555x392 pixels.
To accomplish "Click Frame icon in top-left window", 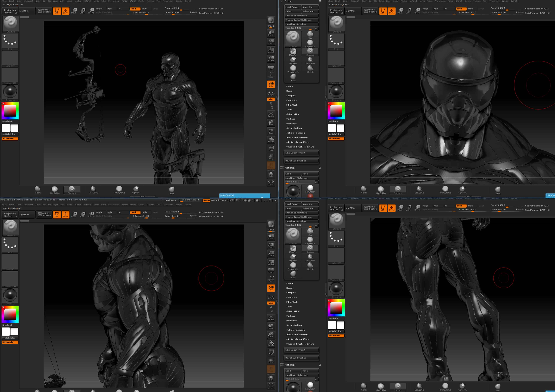I will pyautogui.click(x=271, y=114).
